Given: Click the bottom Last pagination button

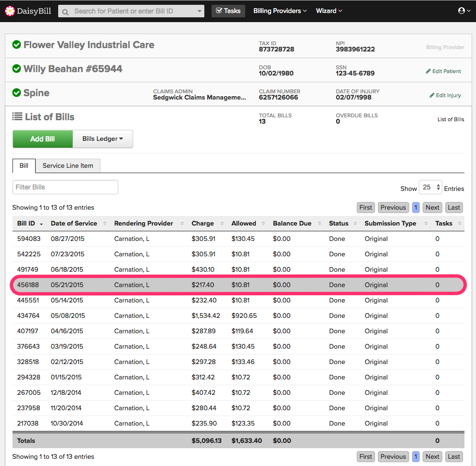Looking at the screenshot, I should tap(454, 456).
